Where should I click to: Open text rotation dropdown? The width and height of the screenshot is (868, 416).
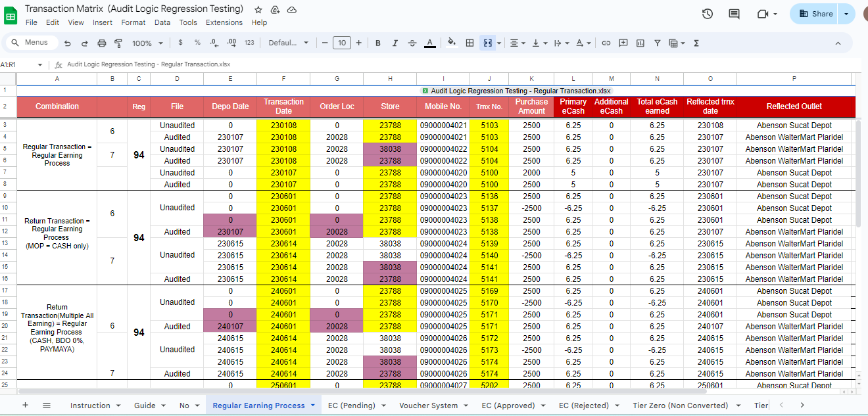(x=583, y=43)
